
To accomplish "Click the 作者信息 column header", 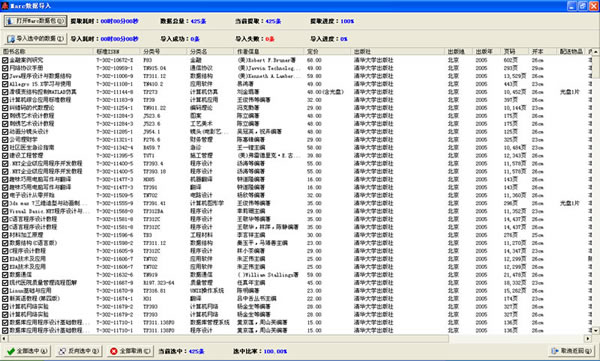I will (269, 51).
